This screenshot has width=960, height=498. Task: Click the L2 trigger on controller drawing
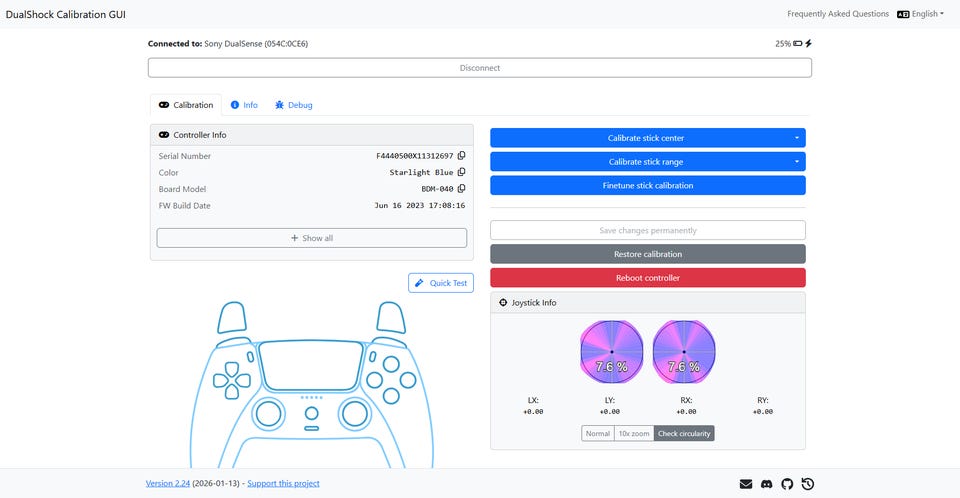(232, 317)
